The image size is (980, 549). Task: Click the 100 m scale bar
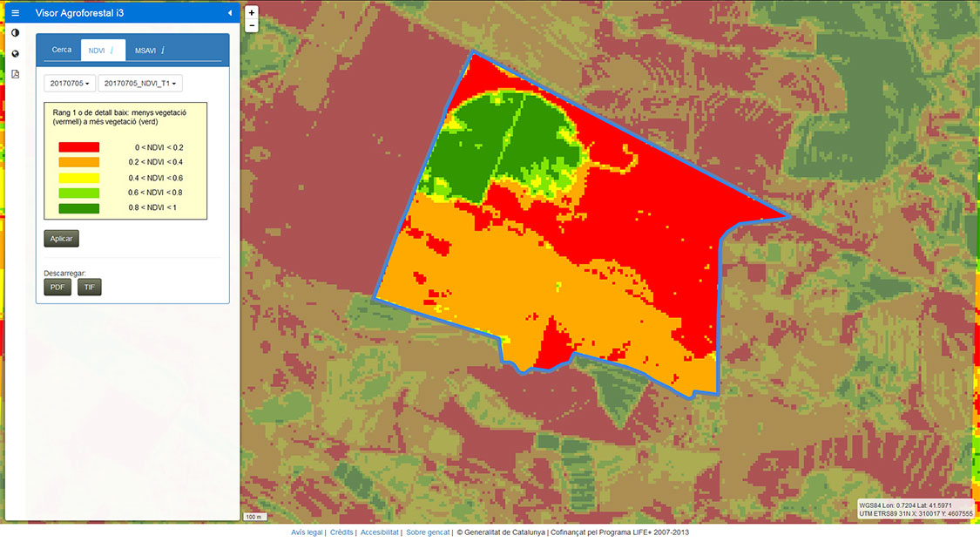point(255,517)
